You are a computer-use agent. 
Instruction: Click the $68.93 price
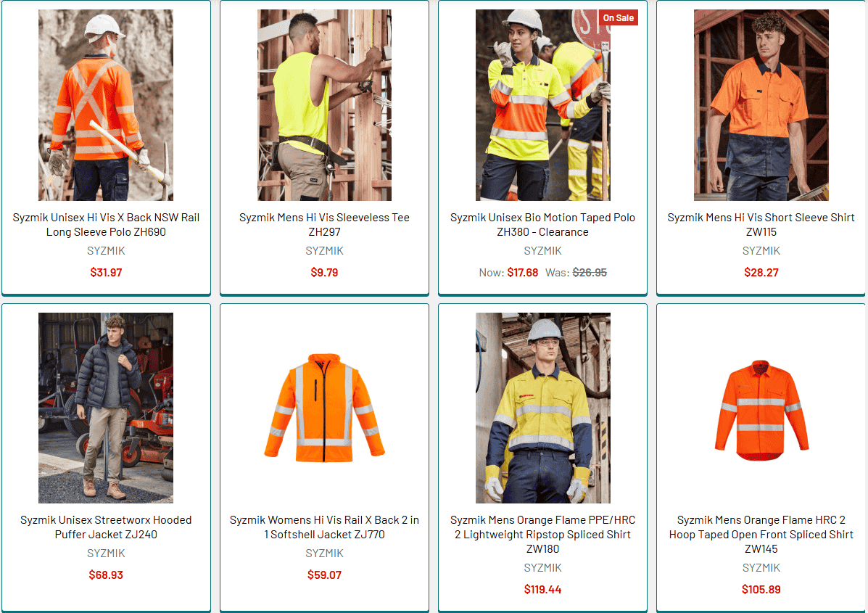click(106, 575)
